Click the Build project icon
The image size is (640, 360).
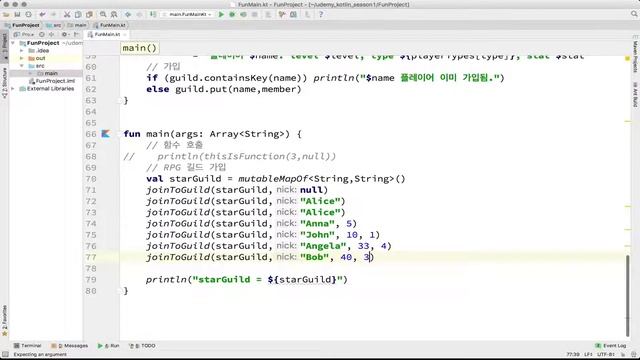coord(153,14)
